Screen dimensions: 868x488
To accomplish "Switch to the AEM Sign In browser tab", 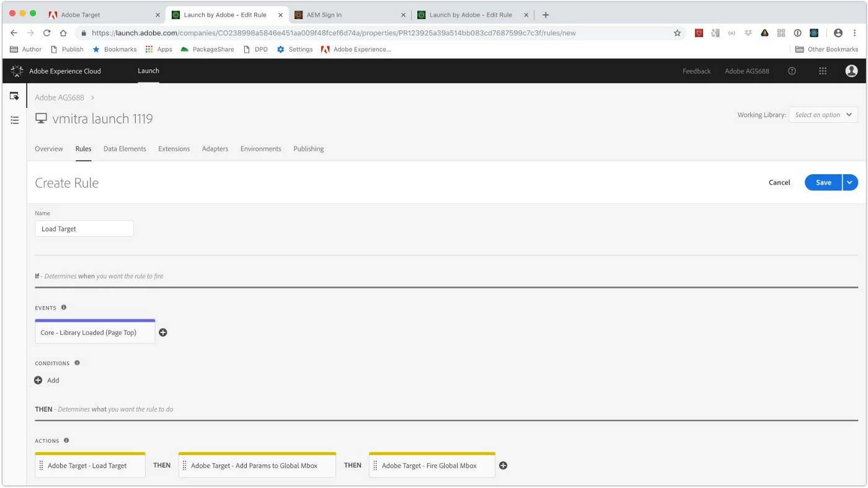I will (350, 15).
